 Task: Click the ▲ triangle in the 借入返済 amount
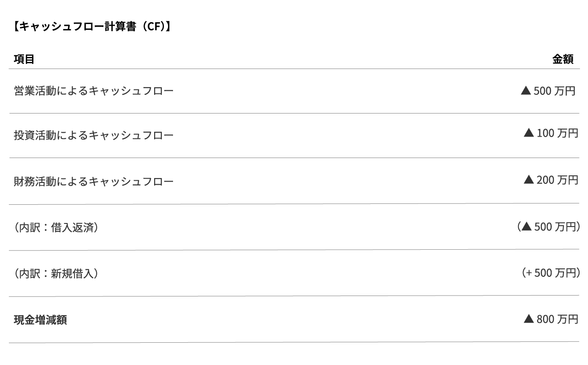point(526,227)
